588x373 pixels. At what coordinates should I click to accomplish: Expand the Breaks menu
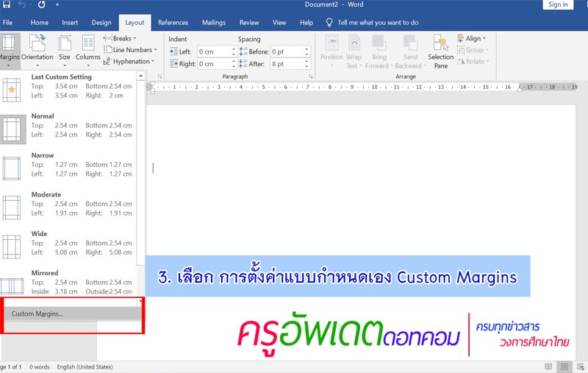click(120, 38)
